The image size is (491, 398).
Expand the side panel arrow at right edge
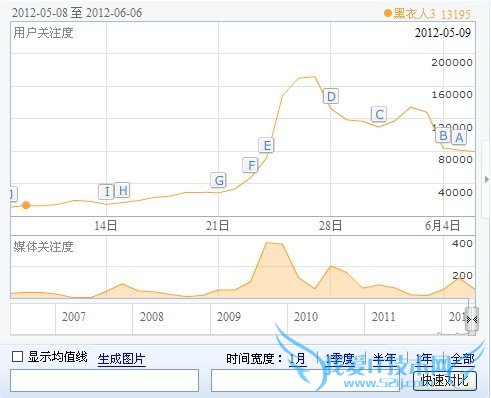487,179
